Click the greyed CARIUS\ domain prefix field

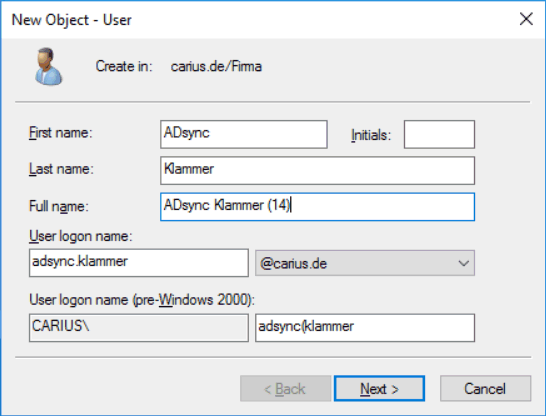pos(139,328)
